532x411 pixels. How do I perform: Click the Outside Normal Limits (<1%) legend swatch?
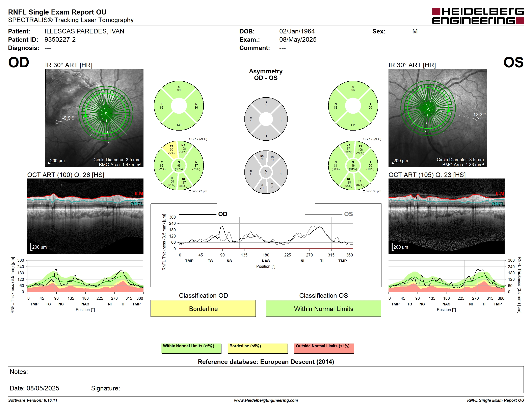pyautogui.click(x=324, y=348)
